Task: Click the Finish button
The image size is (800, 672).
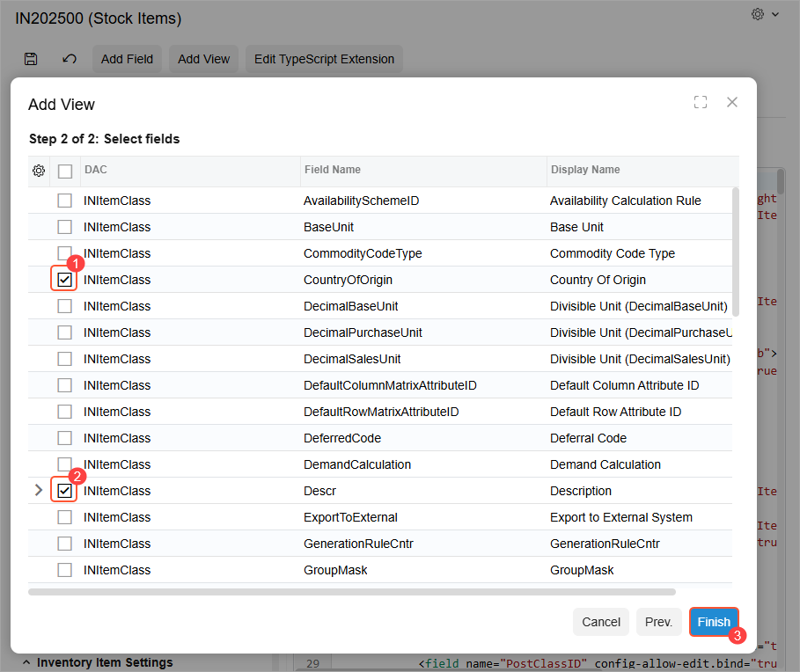Action: coord(714,622)
